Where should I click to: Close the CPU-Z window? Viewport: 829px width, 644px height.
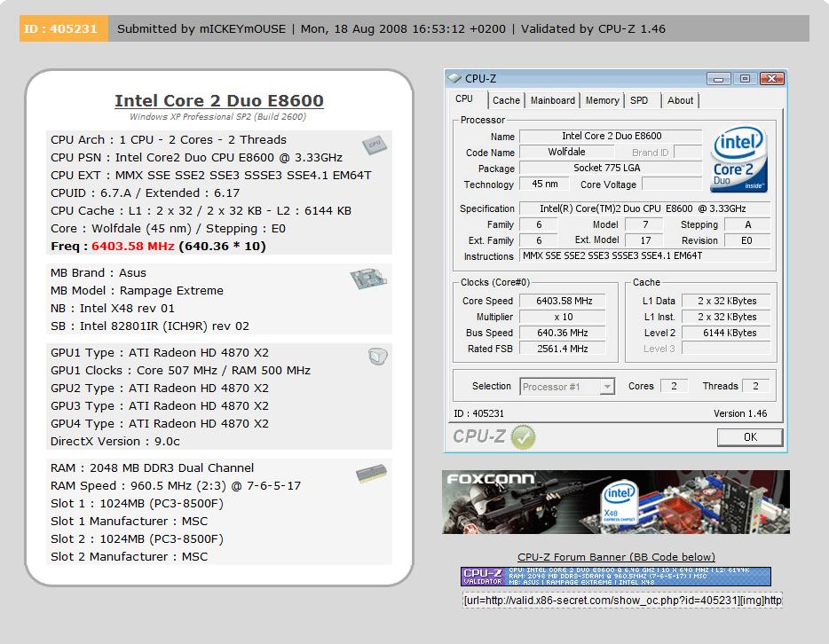coord(772,79)
